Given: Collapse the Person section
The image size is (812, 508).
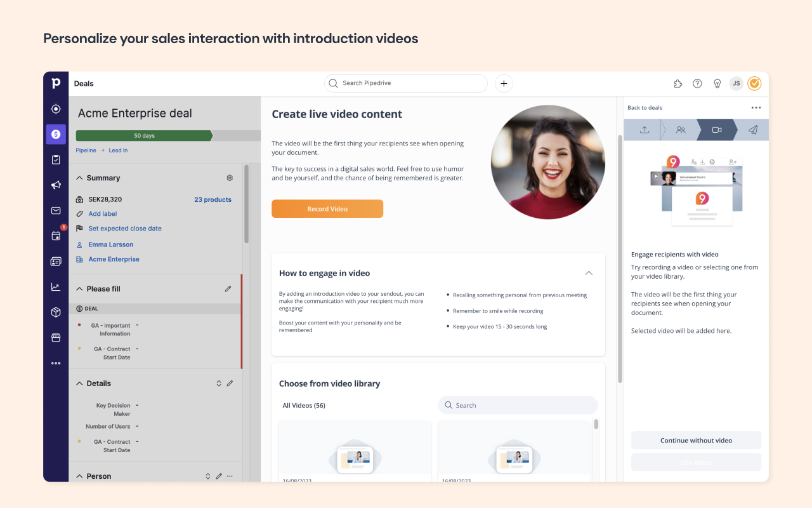Looking at the screenshot, I should (x=80, y=476).
